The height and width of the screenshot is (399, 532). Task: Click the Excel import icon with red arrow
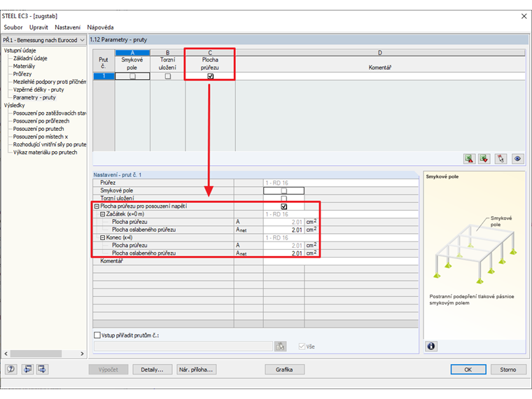point(484,158)
